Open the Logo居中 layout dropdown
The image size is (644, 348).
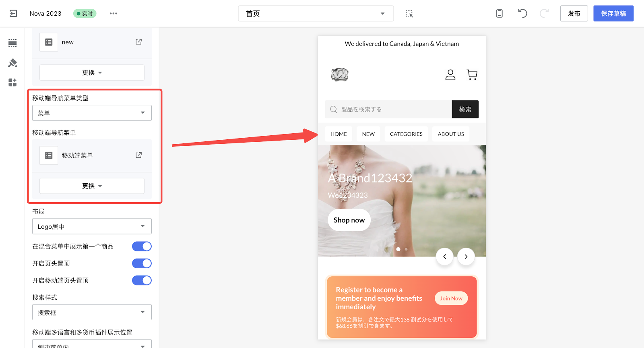point(92,226)
